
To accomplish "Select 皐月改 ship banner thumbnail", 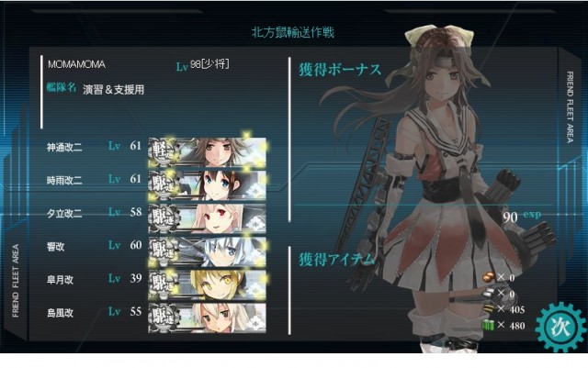I will [208, 284].
